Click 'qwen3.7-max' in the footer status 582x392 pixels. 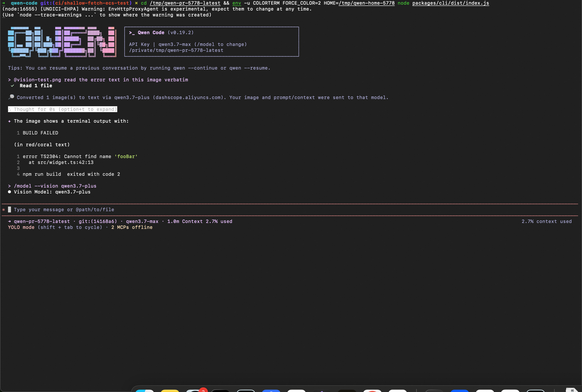(x=142, y=221)
